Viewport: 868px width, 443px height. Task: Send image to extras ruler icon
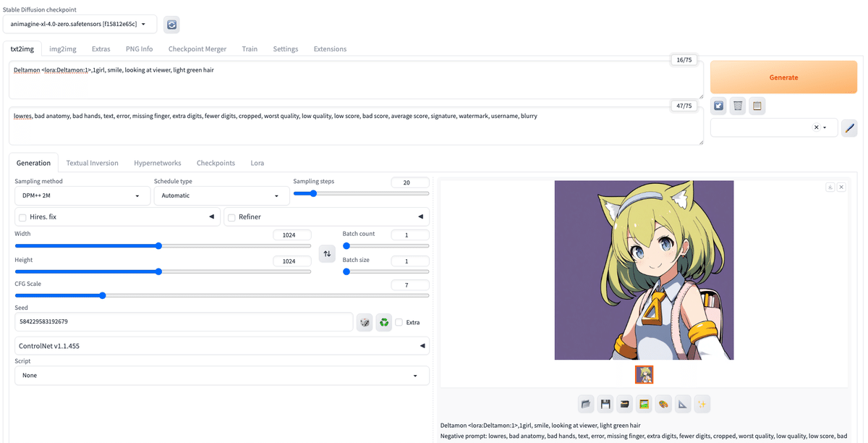[682, 404]
